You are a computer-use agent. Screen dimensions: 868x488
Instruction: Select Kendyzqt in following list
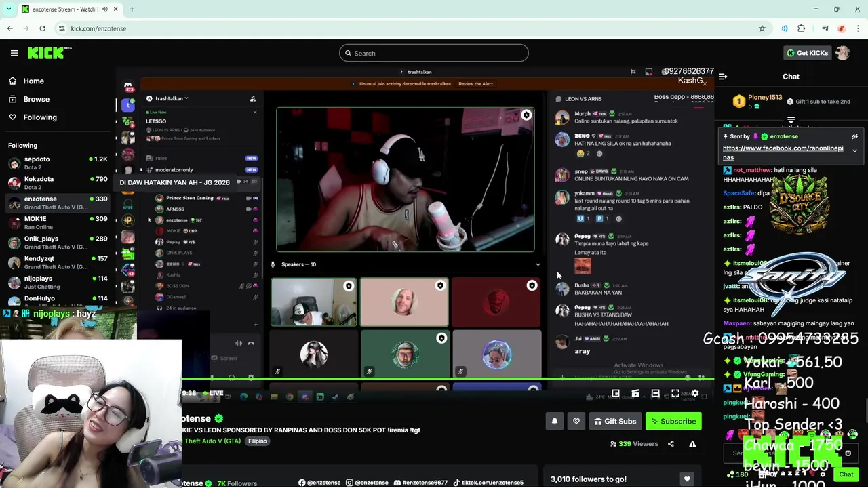pyautogui.click(x=58, y=262)
